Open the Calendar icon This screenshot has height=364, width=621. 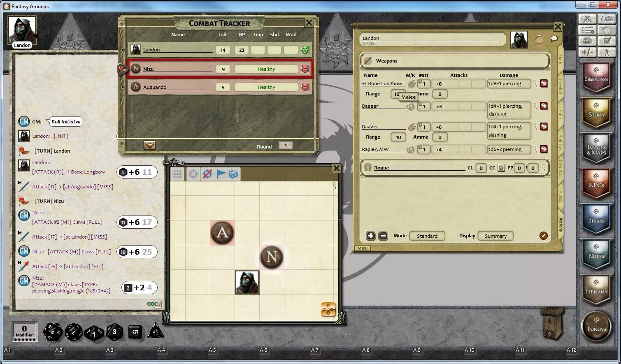pyautogui.click(x=607, y=30)
